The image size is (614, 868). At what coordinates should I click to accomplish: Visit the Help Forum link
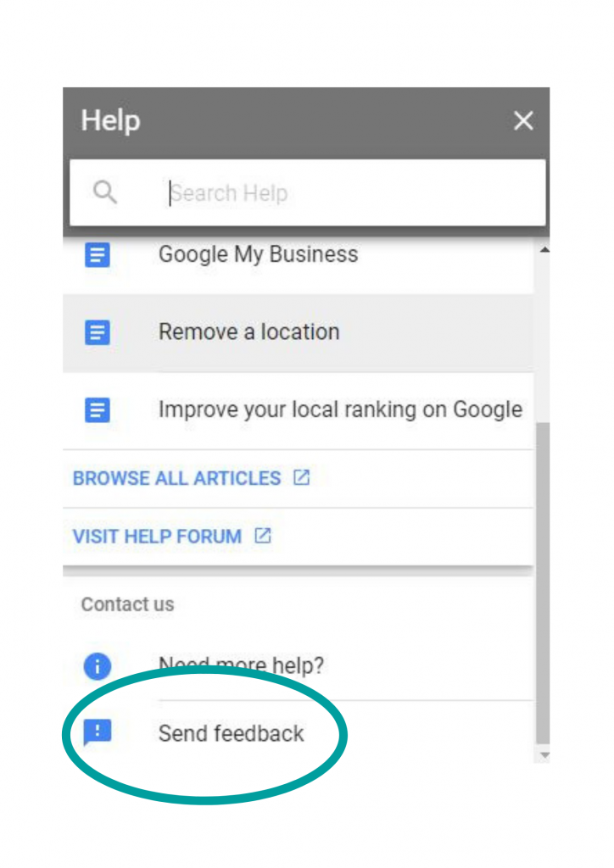[157, 537]
